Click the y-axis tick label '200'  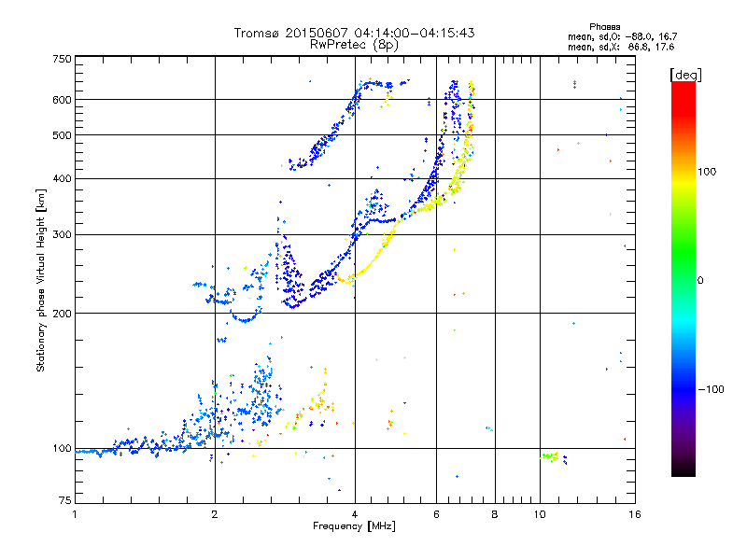[62, 314]
